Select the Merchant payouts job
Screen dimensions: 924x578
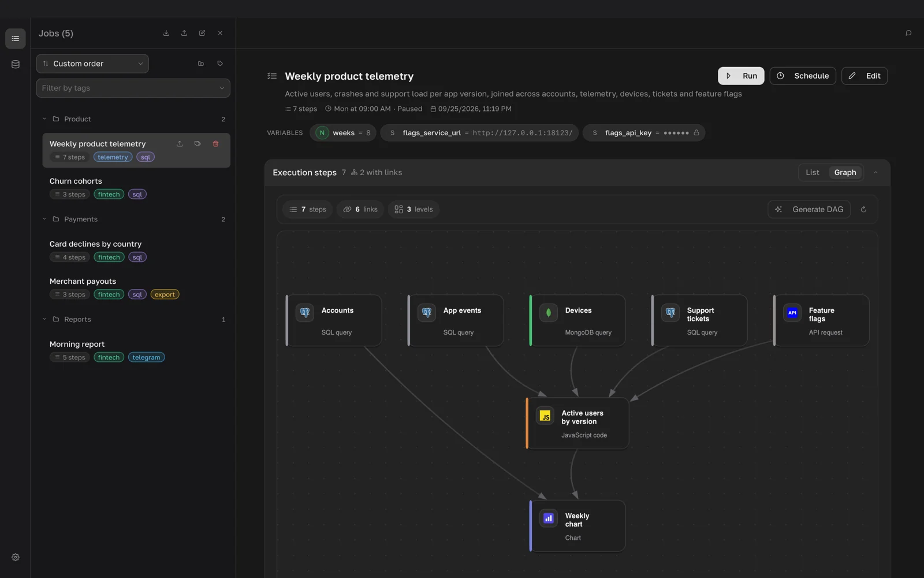pos(136,288)
